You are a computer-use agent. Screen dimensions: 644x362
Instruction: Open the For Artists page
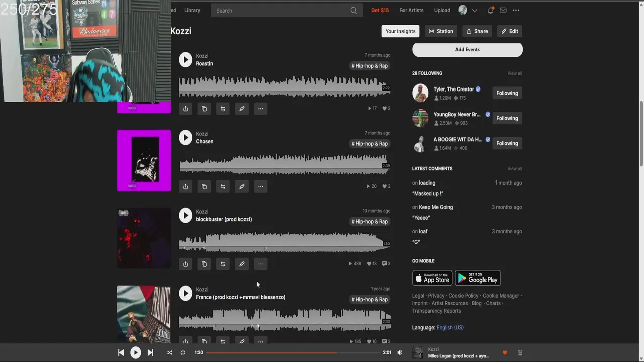(412, 10)
